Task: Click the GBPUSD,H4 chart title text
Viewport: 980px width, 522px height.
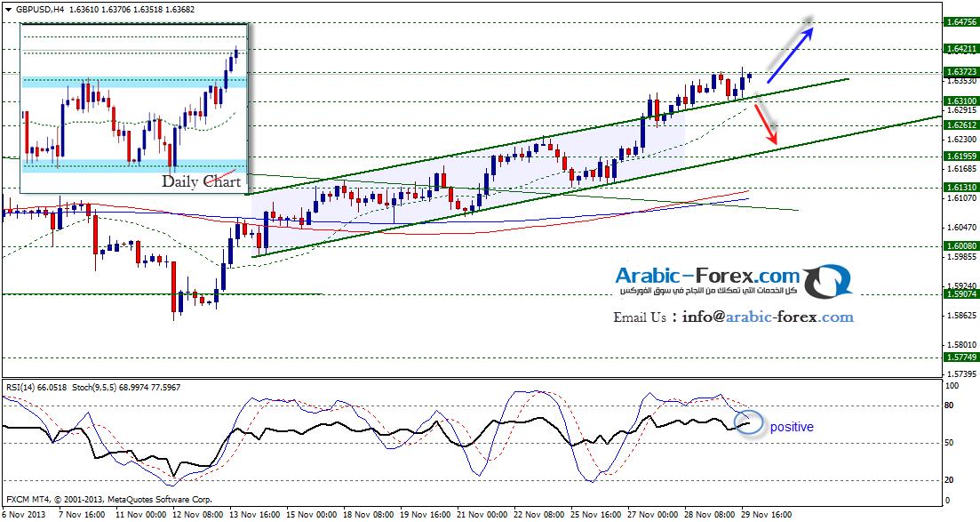Action: pyautogui.click(x=39, y=10)
